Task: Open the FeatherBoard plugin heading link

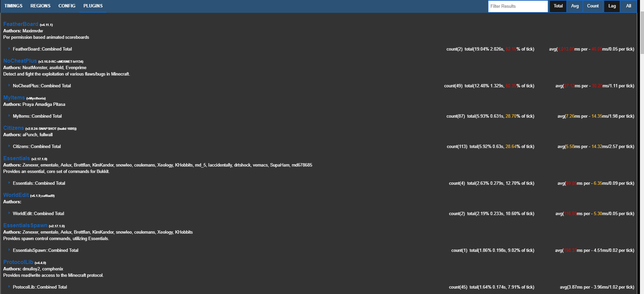Action: coord(21,24)
